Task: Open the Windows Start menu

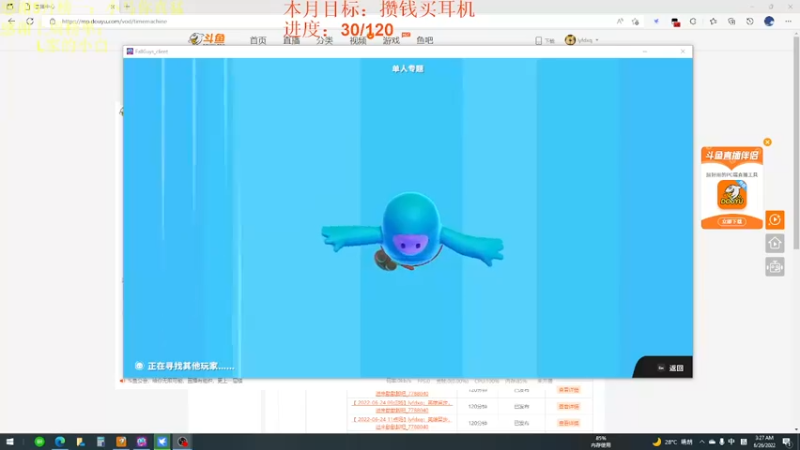Action: (x=10, y=442)
